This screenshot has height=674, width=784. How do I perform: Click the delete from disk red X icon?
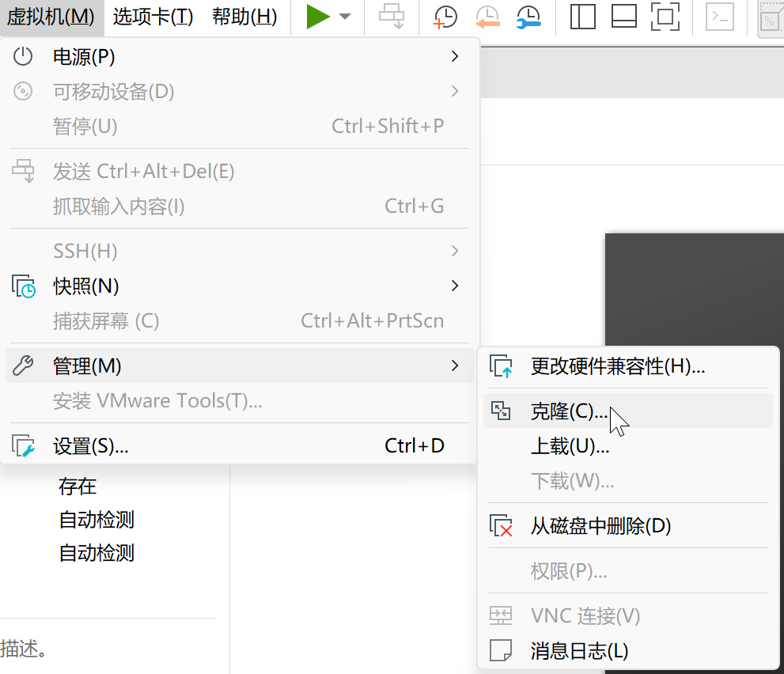[501, 526]
